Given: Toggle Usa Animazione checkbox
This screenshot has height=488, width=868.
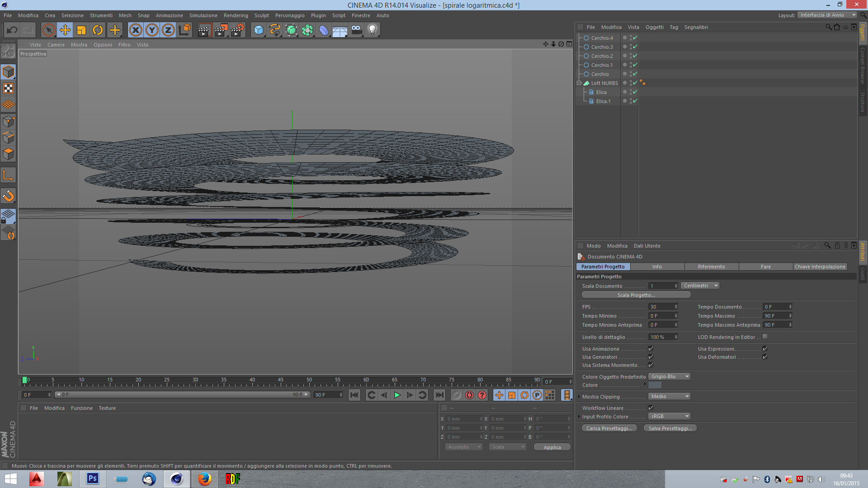Looking at the screenshot, I should [651, 349].
